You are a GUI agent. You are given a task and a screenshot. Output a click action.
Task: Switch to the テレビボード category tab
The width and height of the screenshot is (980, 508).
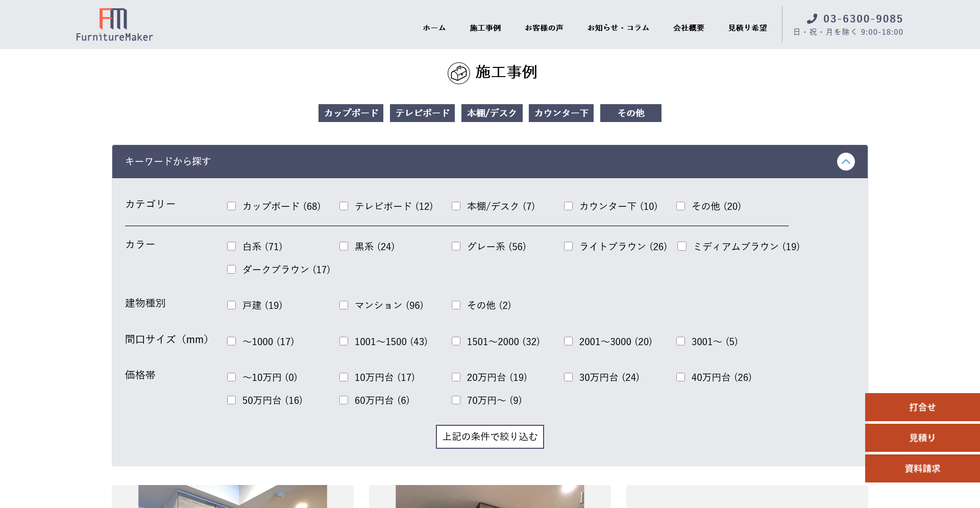(x=422, y=113)
